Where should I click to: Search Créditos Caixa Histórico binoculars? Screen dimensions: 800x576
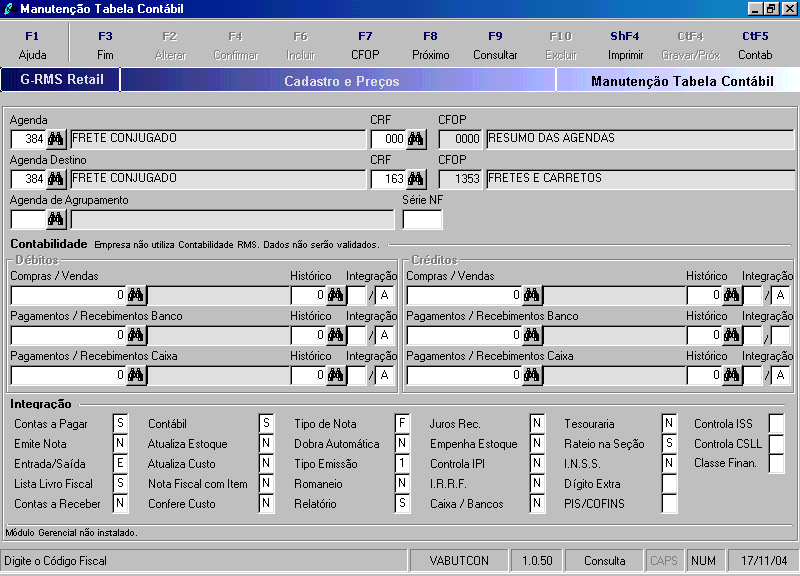point(731,375)
